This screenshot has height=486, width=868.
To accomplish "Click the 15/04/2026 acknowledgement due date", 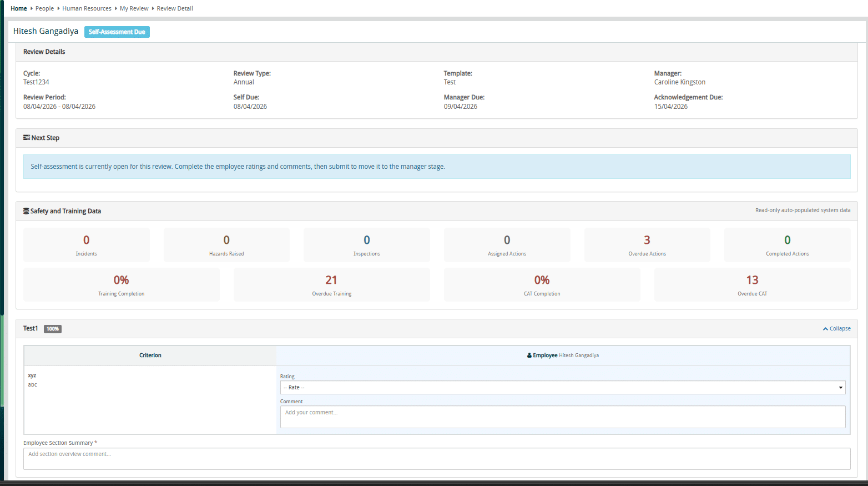I will coord(671,107).
